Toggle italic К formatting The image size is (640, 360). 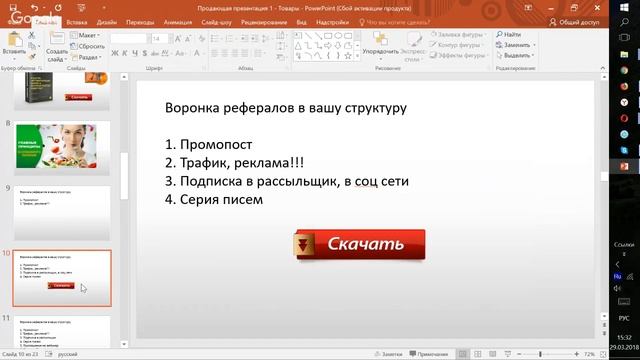tap(125, 53)
